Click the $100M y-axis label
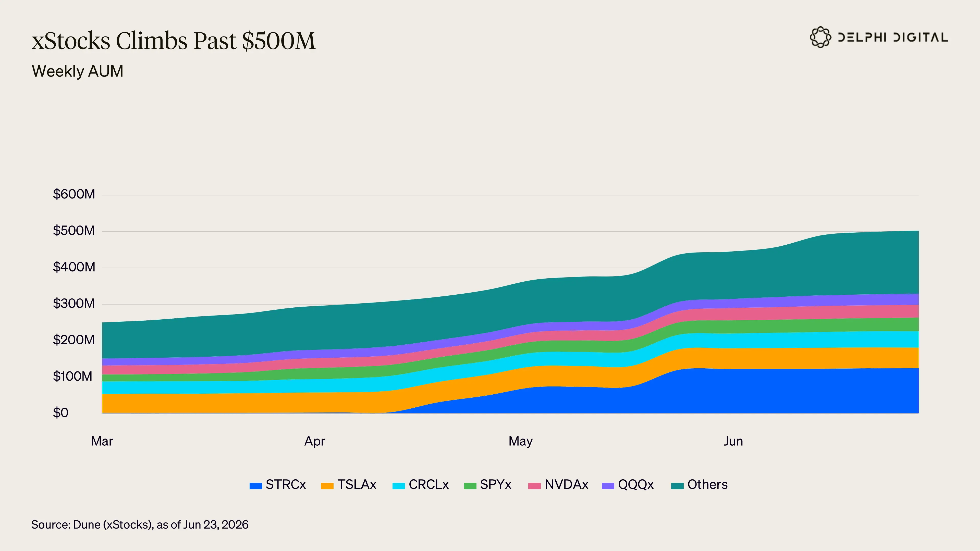The height and width of the screenshot is (551, 980). [73, 377]
